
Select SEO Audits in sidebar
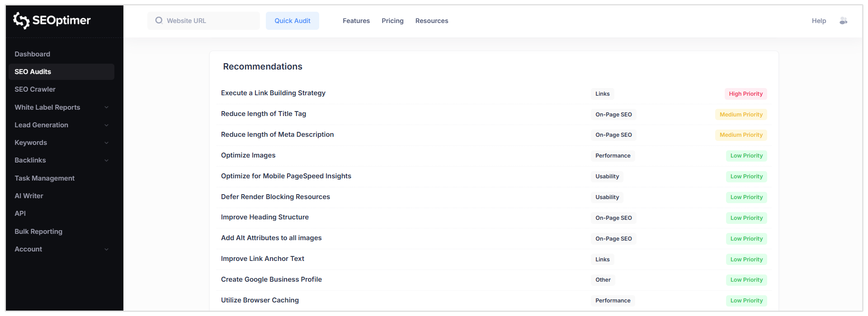[61, 72]
